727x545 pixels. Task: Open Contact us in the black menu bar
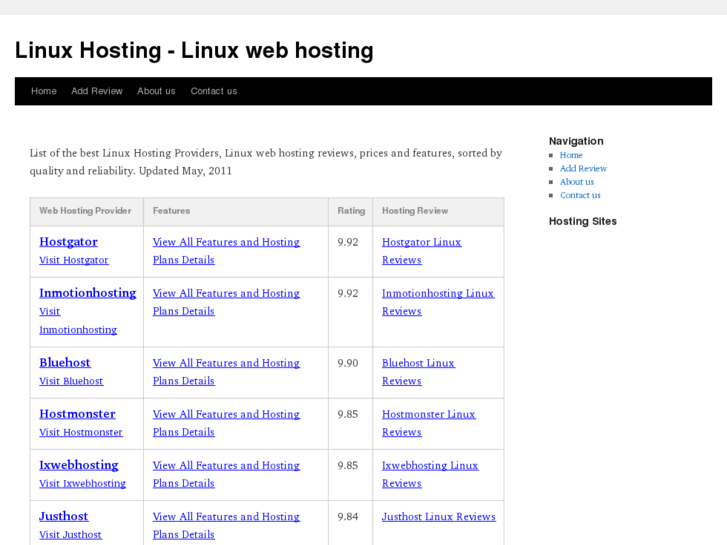(214, 91)
